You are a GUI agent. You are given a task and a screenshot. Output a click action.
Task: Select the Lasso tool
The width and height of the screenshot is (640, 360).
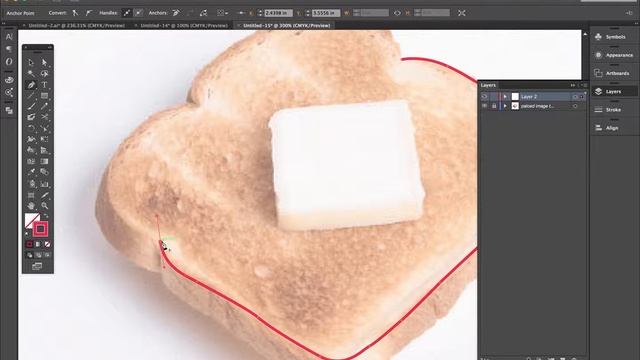[44, 73]
